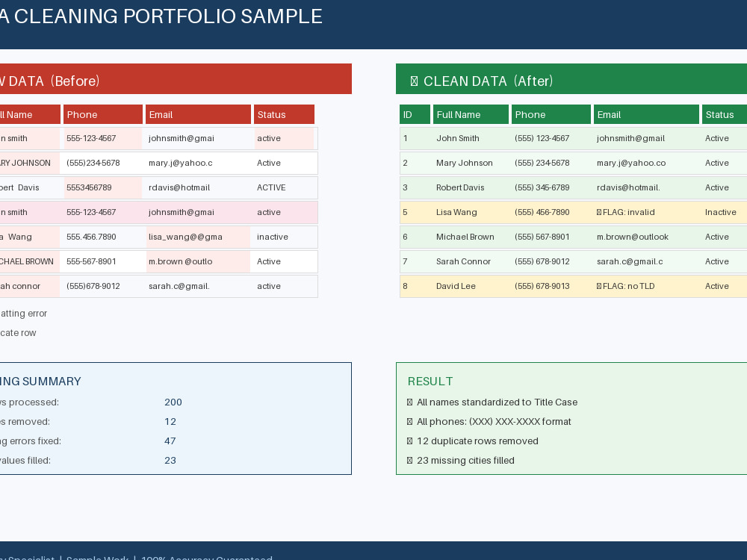Click clean email "johnsmith@gmail"
Image resolution: width=747 pixels, height=560 pixels.
(x=630, y=138)
